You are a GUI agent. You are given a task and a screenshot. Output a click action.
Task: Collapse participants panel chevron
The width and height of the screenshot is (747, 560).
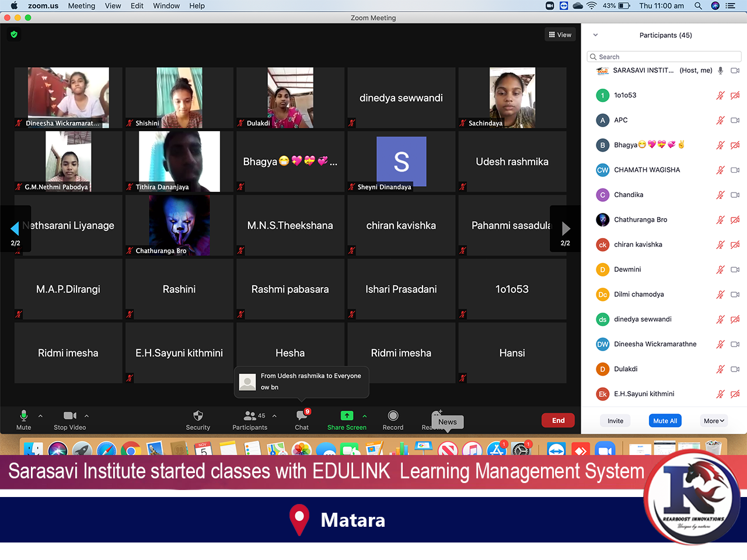coord(595,35)
